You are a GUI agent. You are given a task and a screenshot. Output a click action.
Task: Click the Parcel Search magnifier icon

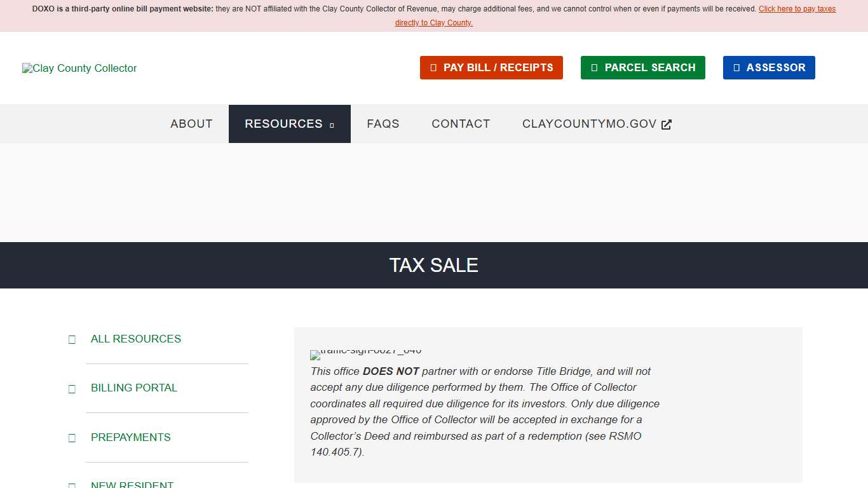coord(593,67)
